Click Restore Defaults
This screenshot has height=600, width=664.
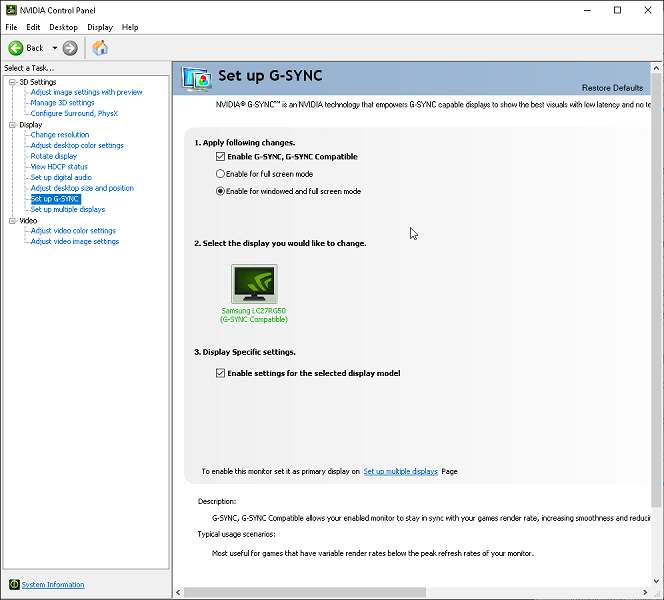(x=612, y=88)
